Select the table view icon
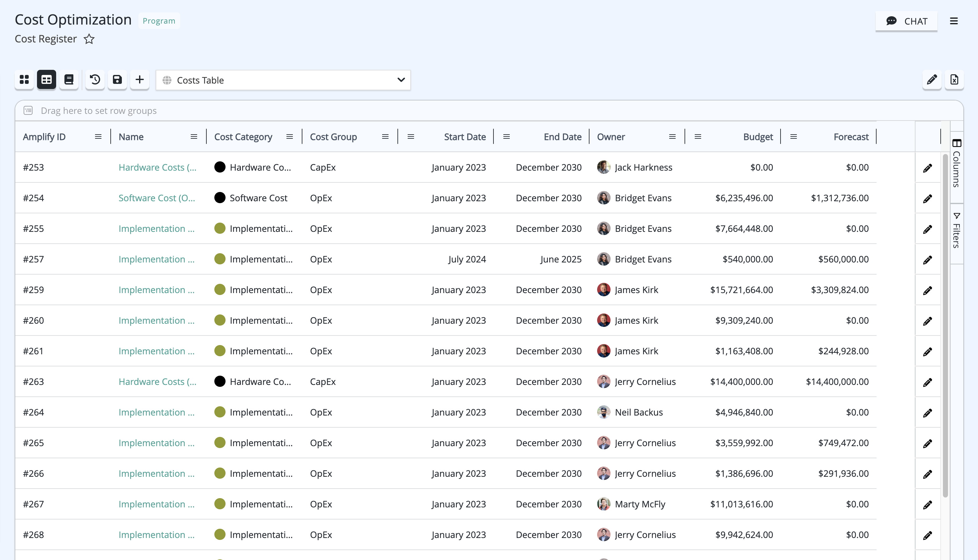 click(x=47, y=80)
